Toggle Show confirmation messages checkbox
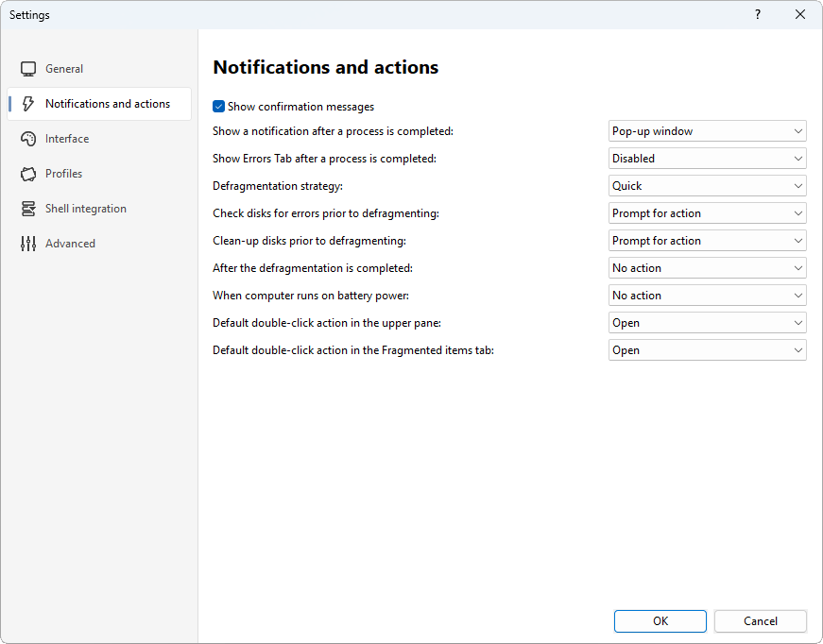Image resolution: width=823 pixels, height=644 pixels. pyautogui.click(x=219, y=107)
